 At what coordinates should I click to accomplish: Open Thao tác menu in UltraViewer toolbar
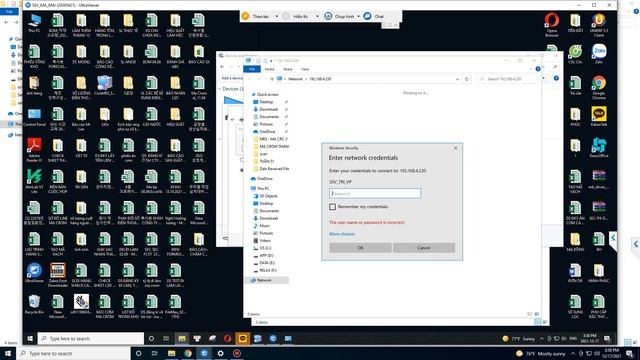click(260, 16)
